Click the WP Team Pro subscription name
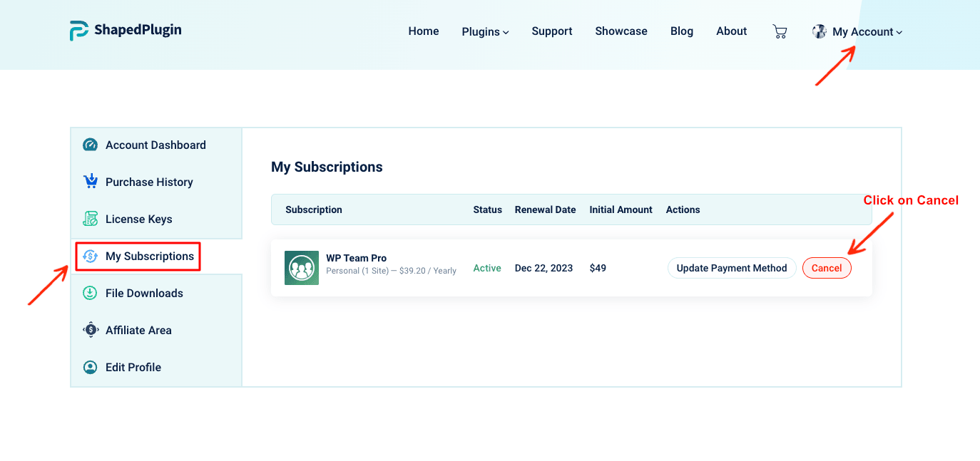 coord(357,258)
